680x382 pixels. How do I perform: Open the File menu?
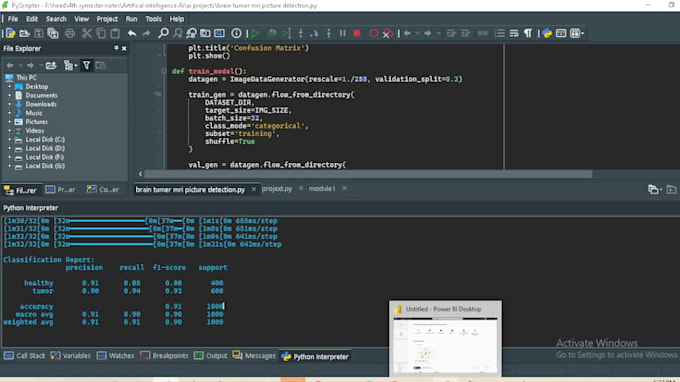[x=13, y=19]
